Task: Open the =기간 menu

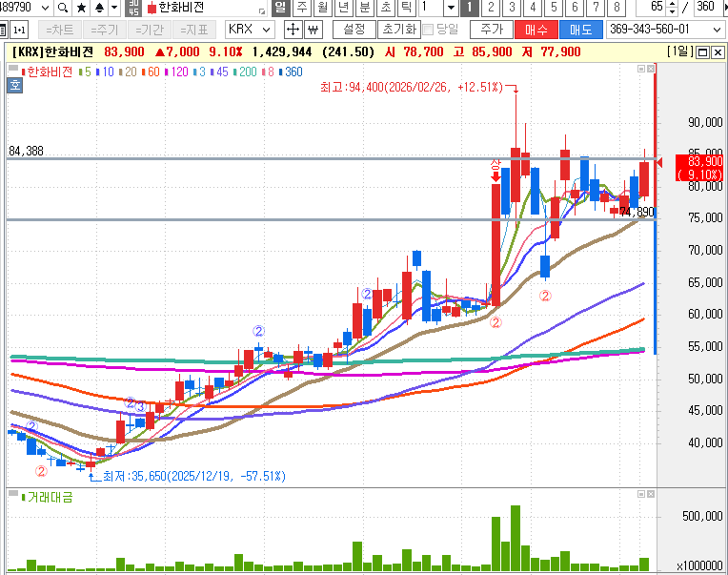Action: 150,30
